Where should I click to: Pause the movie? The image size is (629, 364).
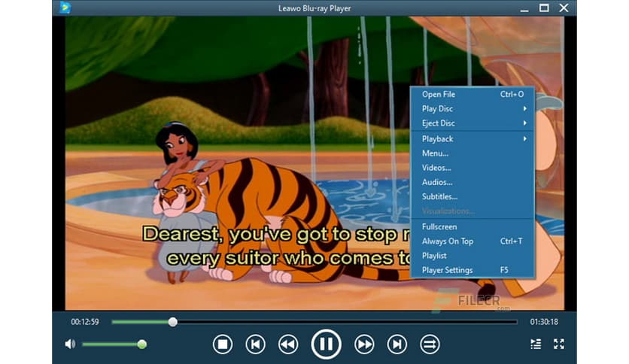point(326,344)
